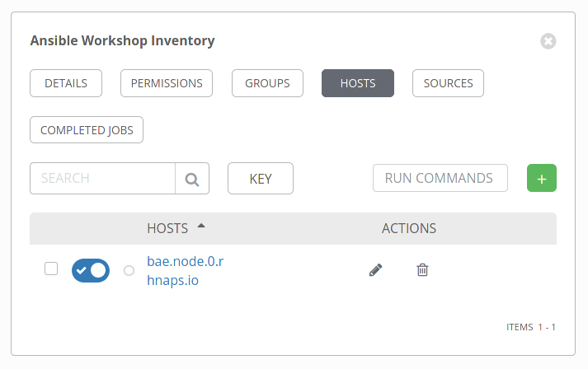This screenshot has width=588, height=369.
Task: Tick the checkbox for bae.node.0.rhnaps.io
Action: point(51,269)
